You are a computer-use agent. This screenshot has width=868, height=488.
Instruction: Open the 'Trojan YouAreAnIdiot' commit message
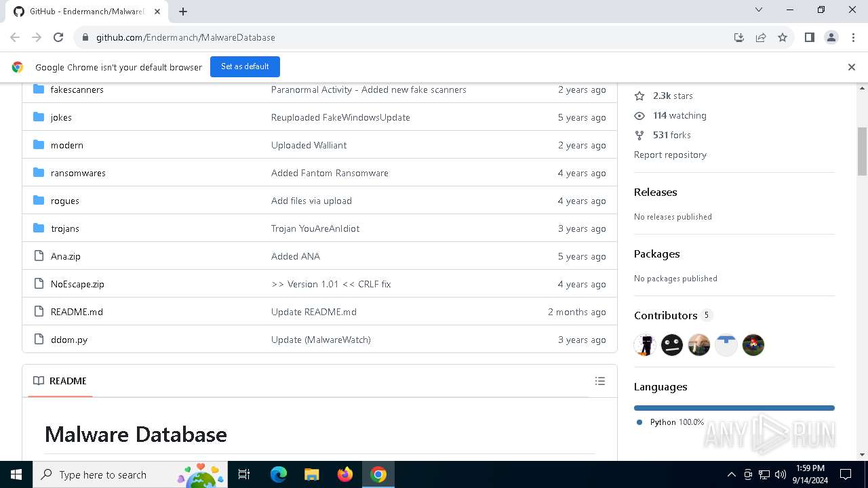point(315,228)
